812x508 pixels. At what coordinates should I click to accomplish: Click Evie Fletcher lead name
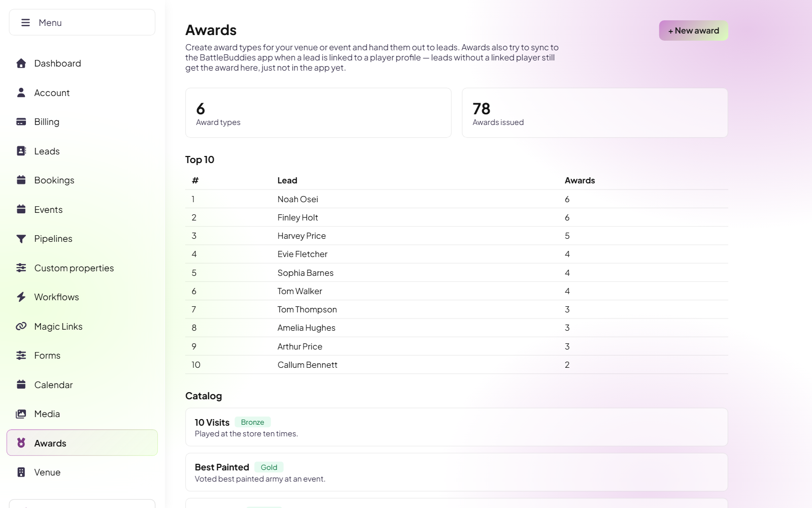point(302,254)
